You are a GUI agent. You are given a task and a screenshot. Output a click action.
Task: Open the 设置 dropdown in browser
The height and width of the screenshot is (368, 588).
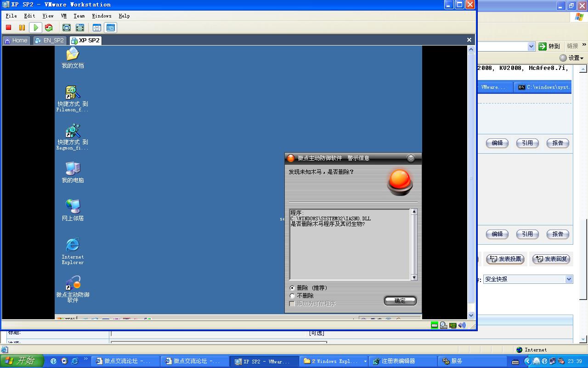click(x=571, y=58)
